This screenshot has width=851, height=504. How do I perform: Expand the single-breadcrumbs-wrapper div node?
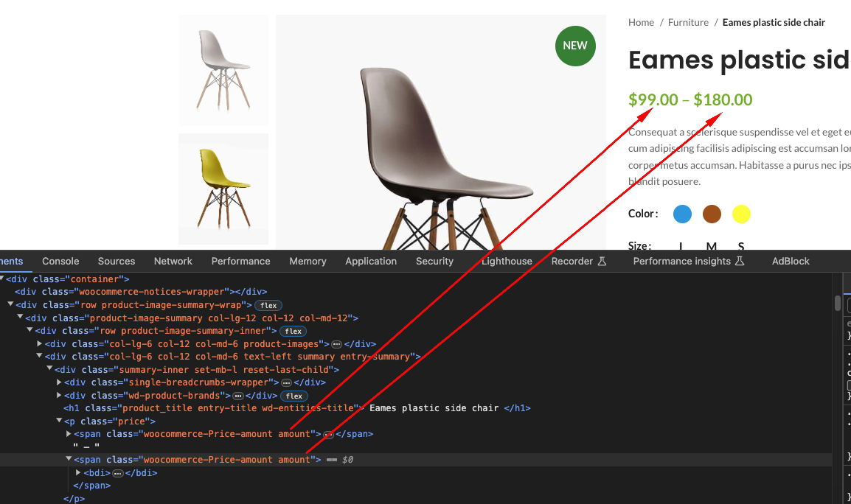[59, 382]
